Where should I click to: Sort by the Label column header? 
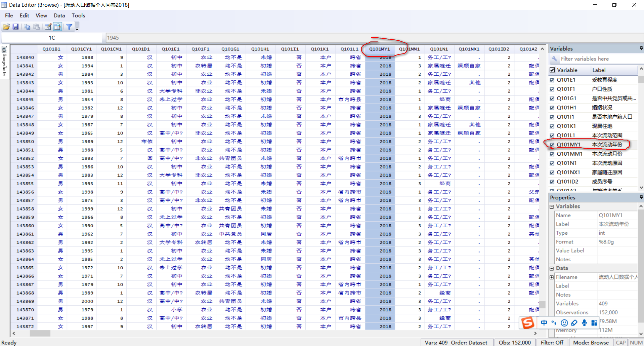point(614,70)
